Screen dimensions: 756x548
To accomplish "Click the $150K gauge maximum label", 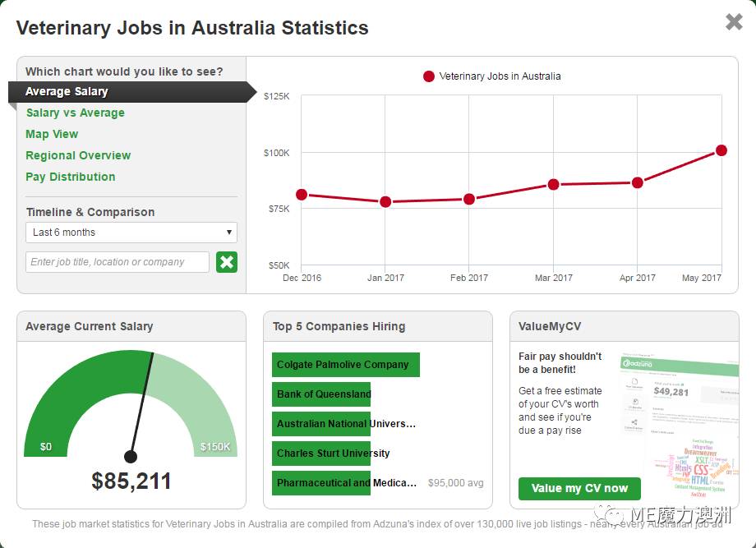I will coord(215,447).
